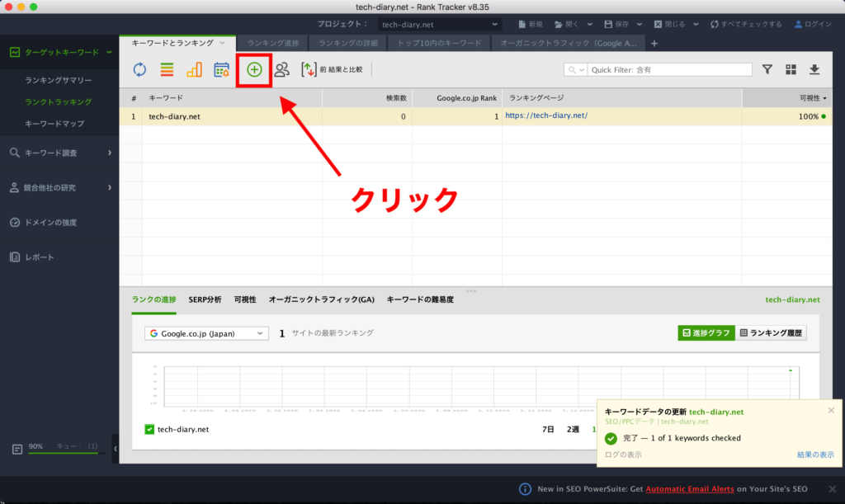Open the keyword list view icon
845x504 pixels.
(167, 69)
